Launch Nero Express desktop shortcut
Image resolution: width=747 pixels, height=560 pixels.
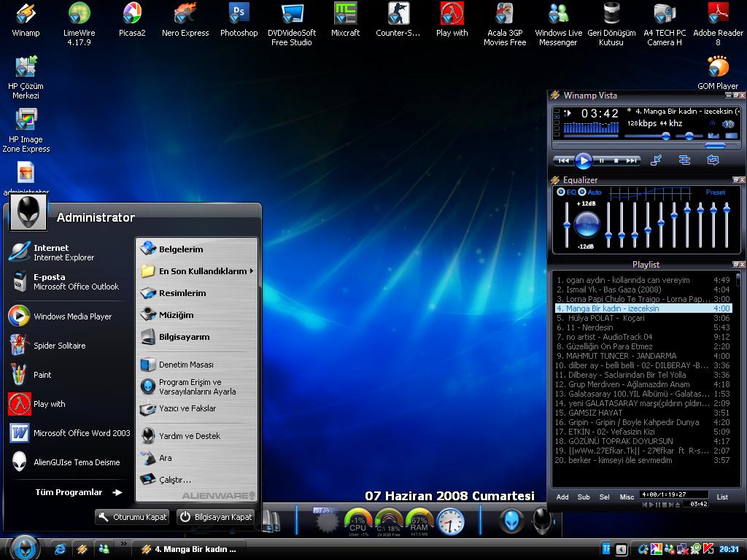185,20
